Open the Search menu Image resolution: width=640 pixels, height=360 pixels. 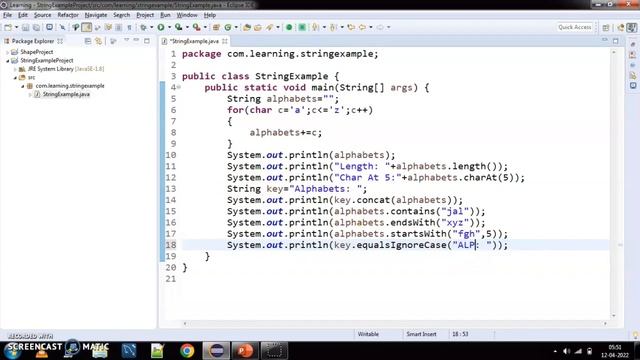point(122,15)
